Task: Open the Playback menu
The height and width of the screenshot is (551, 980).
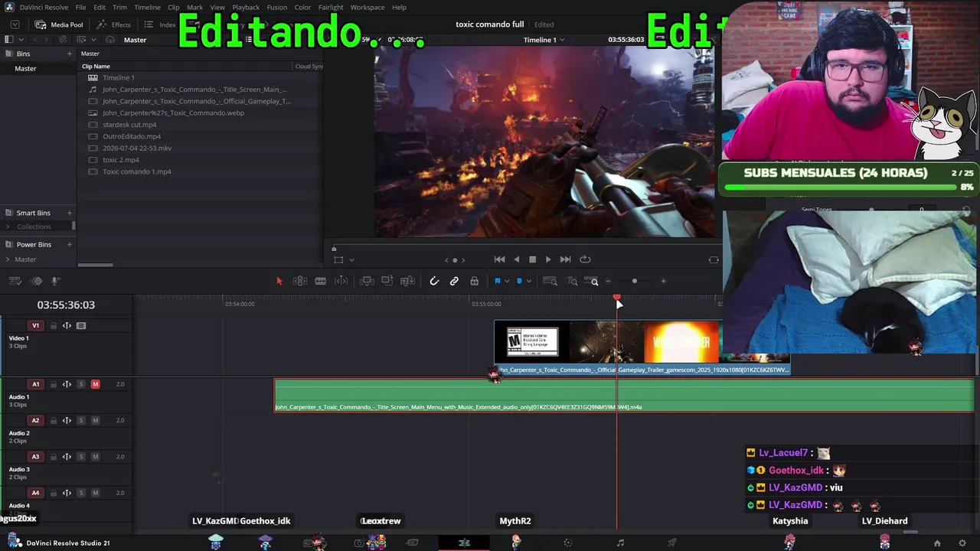Action: pyautogui.click(x=246, y=7)
